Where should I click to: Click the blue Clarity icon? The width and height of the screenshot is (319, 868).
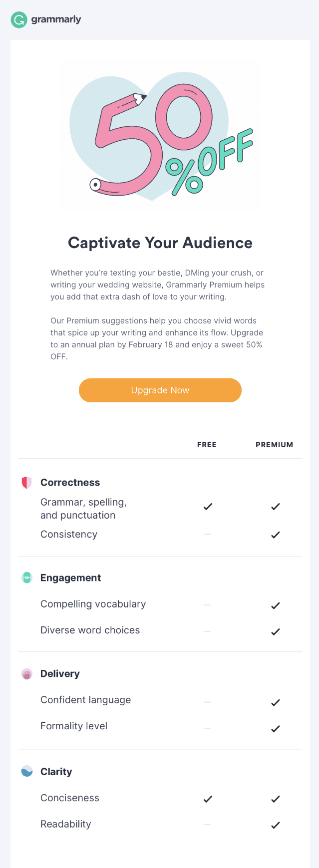[x=27, y=771]
